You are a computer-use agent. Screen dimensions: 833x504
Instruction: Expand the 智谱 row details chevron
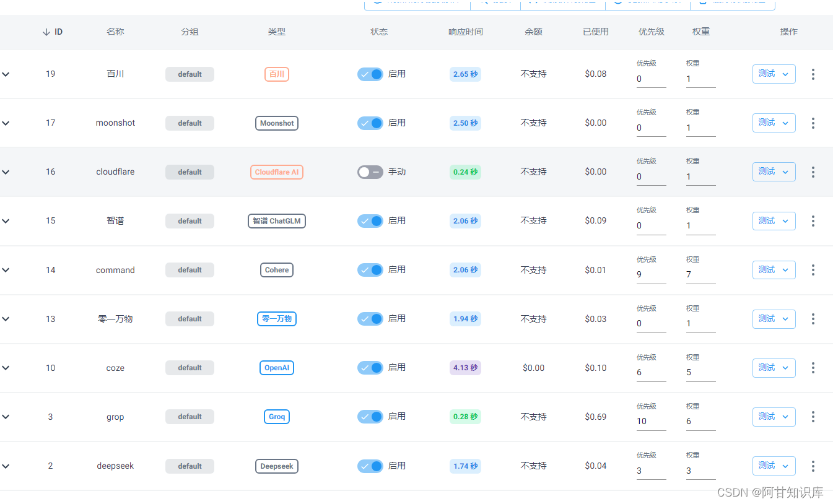tap(6, 221)
